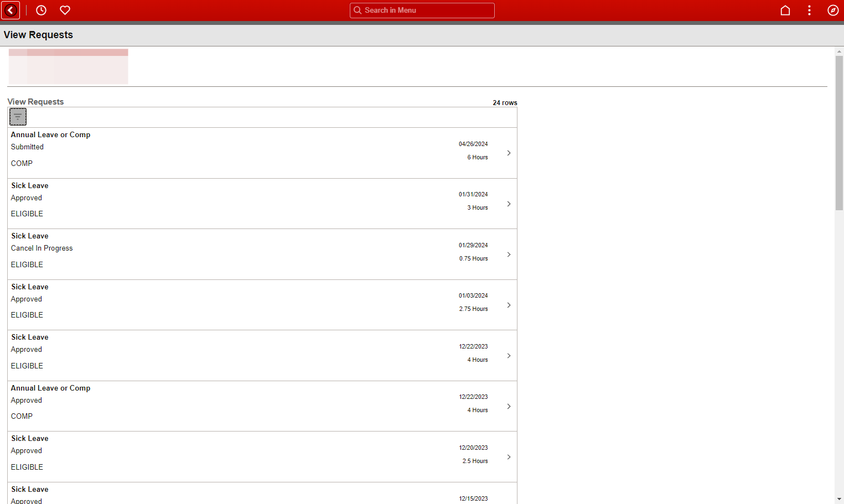Click the date 12/15/2023

(473, 498)
